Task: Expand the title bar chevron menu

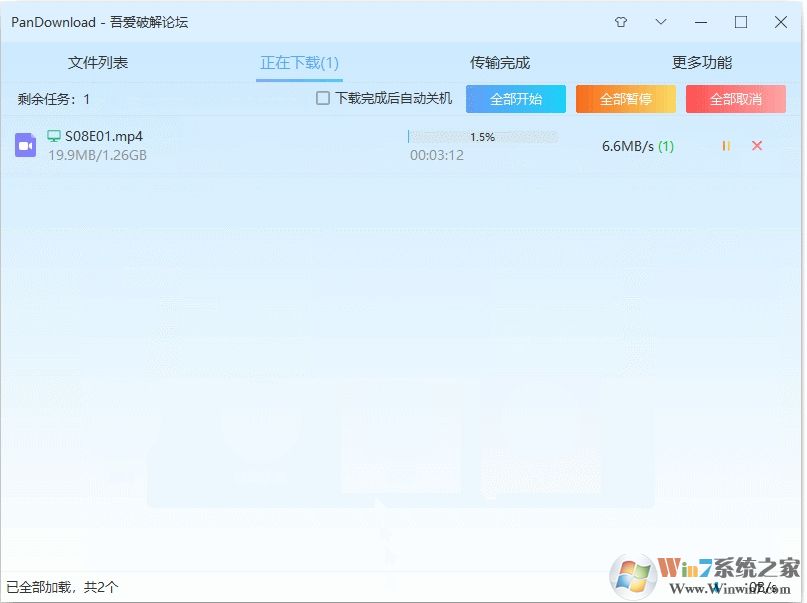Action: (661, 21)
